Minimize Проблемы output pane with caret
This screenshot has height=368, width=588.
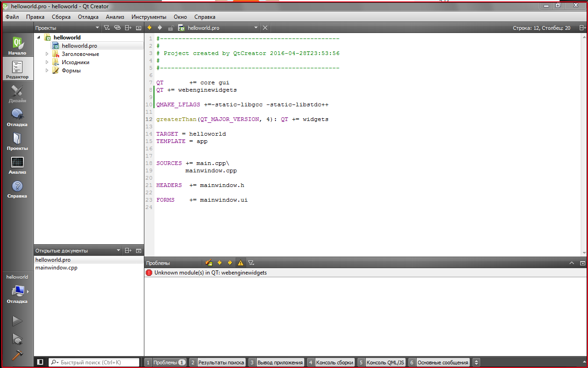click(x=572, y=263)
